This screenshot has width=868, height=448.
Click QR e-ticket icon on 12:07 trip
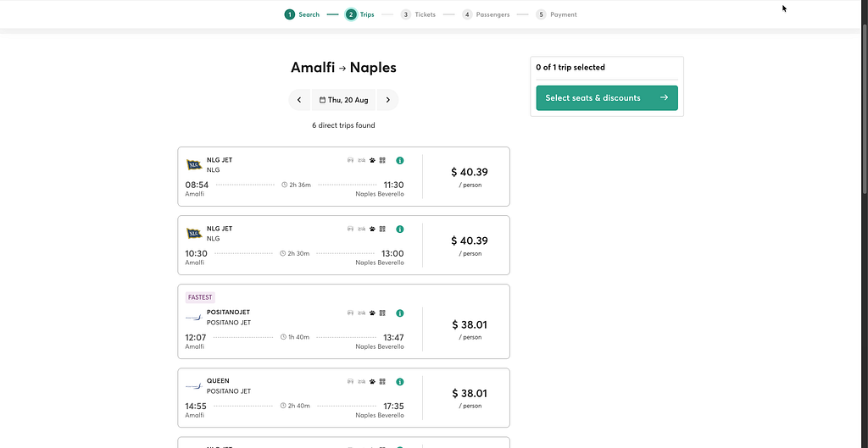tap(382, 313)
